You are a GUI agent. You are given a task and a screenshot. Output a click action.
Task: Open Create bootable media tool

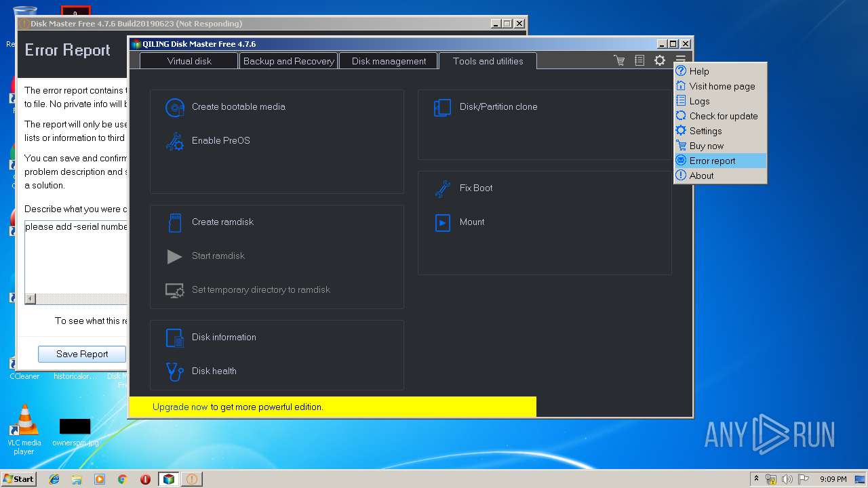click(225, 107)
